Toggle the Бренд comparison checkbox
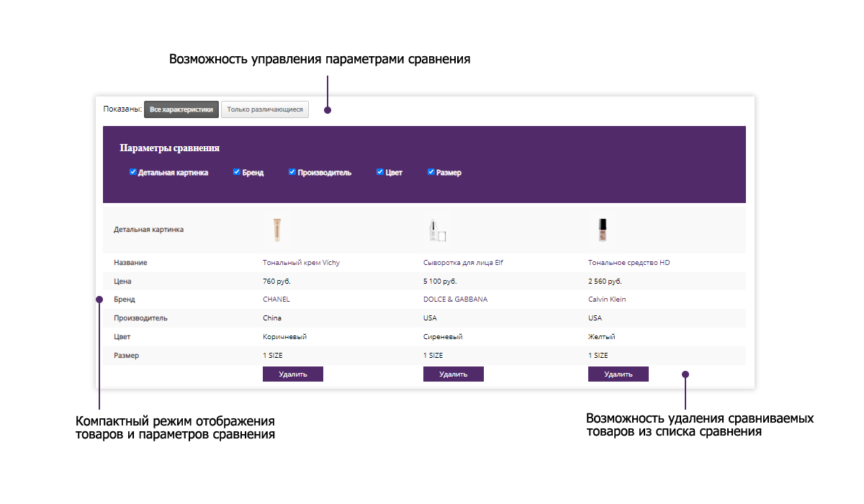This screenshot has width=864, height=504. (237, 172)
